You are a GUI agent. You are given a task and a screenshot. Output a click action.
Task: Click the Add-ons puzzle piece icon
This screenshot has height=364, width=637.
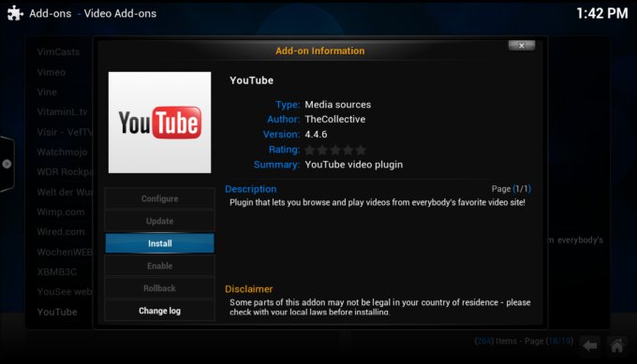coord(15,13)
